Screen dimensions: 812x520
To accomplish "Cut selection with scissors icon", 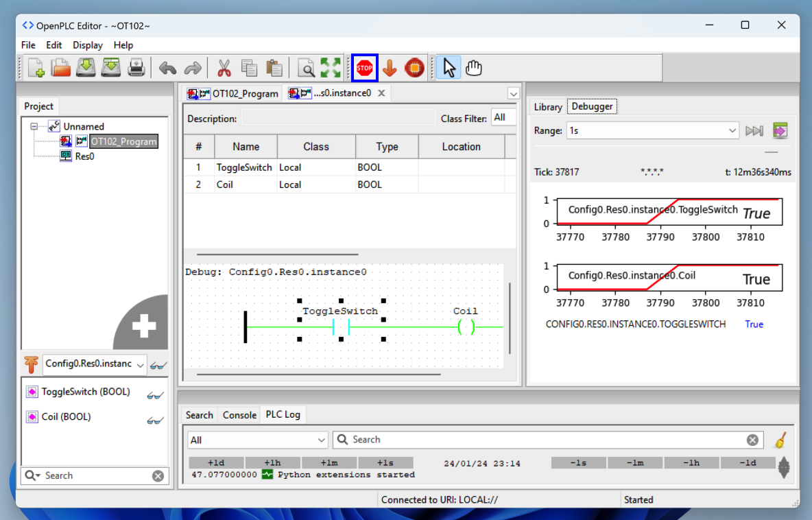I will pos(224,68).
